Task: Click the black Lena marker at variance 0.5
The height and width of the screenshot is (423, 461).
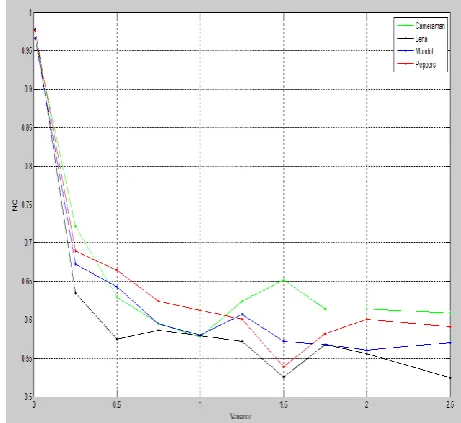Action: pyautogui.click(x=117, y=339)
